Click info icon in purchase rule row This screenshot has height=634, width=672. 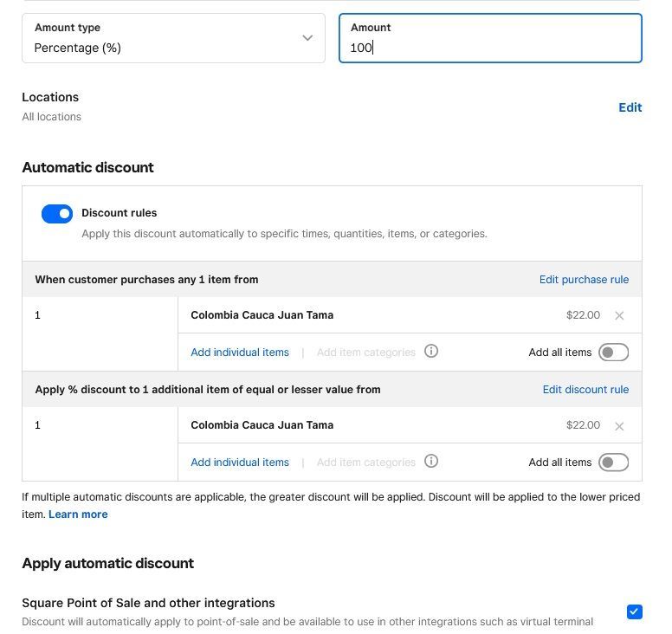(431, 352)
